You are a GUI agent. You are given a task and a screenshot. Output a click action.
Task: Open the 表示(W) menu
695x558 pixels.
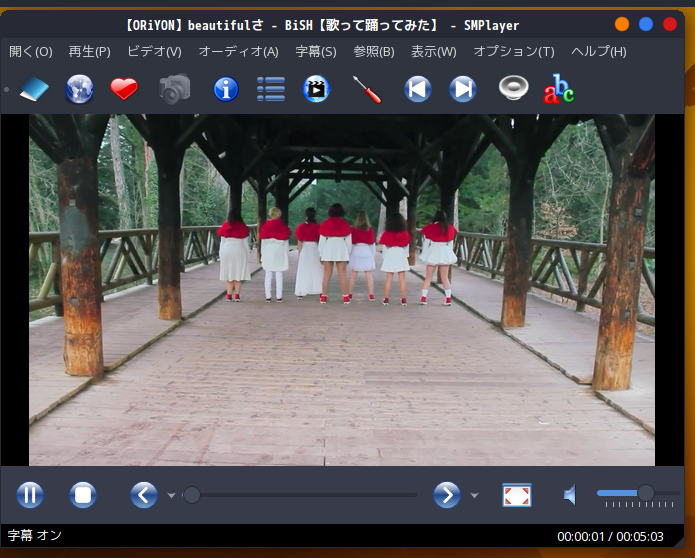click(x=433, y=52)
